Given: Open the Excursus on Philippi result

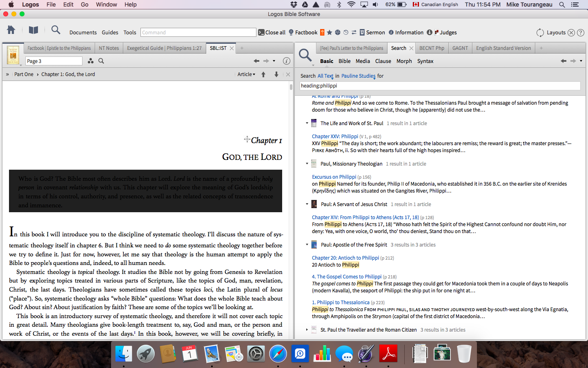Looking at the screenshot, I should pos(334,177).
